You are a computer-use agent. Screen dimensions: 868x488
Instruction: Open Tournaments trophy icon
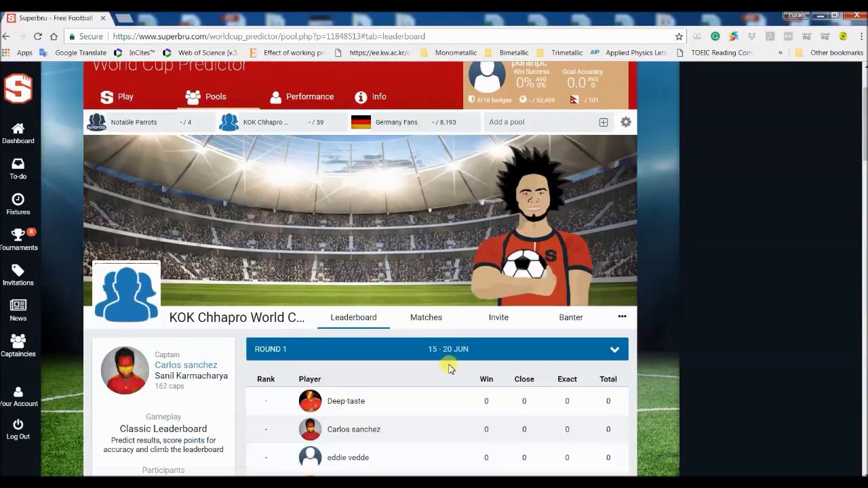18,235
